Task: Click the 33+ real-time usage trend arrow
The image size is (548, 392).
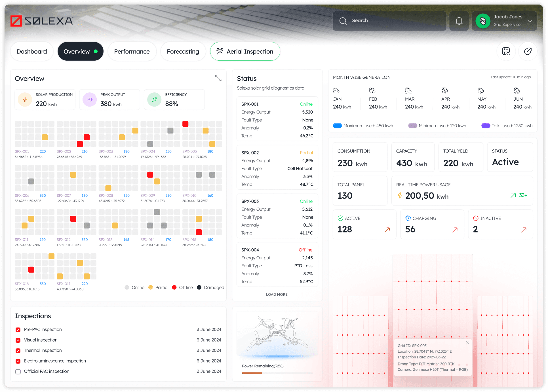Action: click(513, 195)
